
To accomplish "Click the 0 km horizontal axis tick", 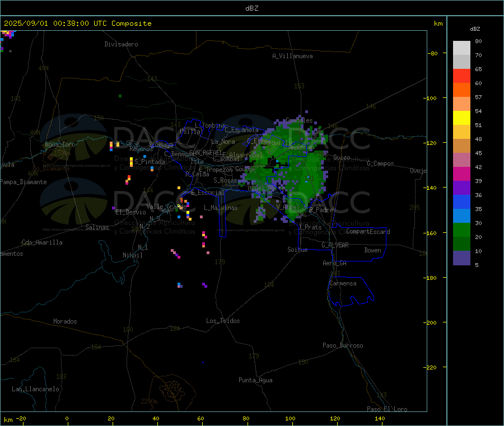I will [x=67, y=418].
